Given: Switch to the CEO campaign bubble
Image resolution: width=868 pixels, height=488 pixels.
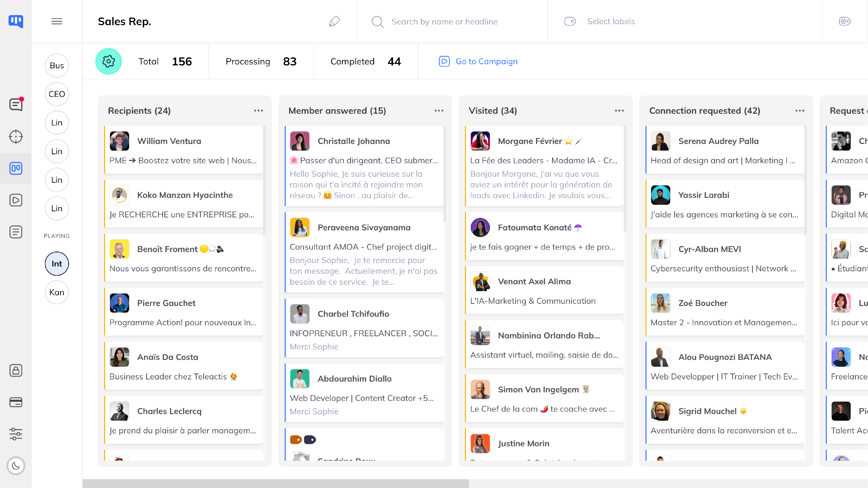Looking at the screenshot, I should click(x=57, y=94).
